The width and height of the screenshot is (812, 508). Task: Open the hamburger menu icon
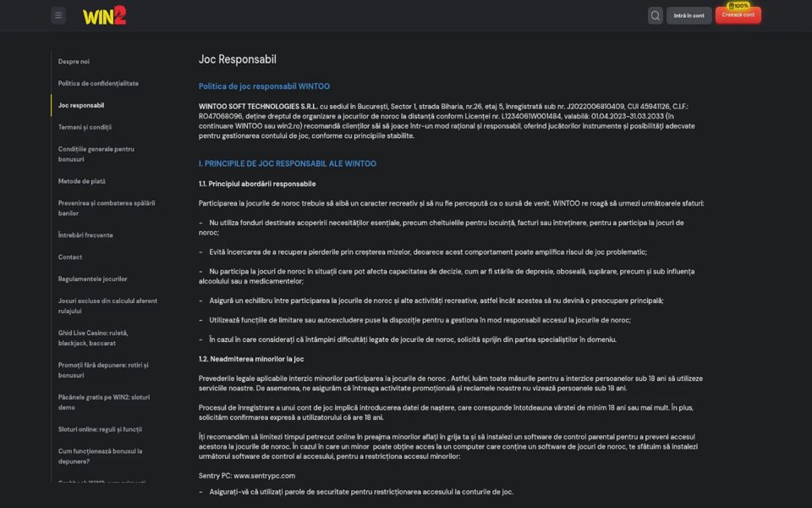pyautogui.click(x=58, y=15)
